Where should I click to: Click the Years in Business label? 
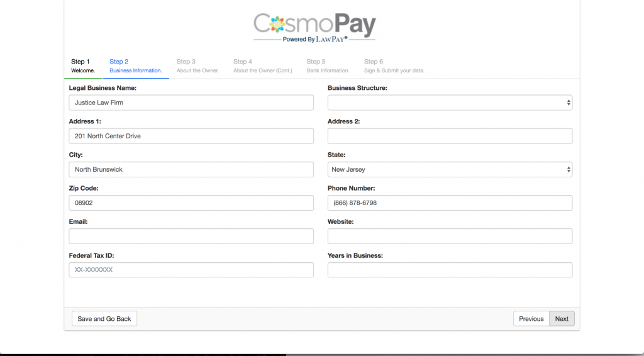355,255
